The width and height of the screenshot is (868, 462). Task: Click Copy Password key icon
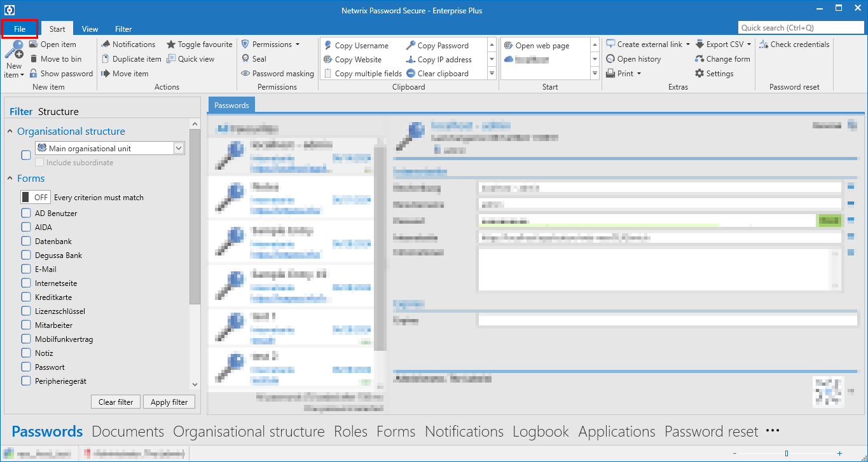411,46
